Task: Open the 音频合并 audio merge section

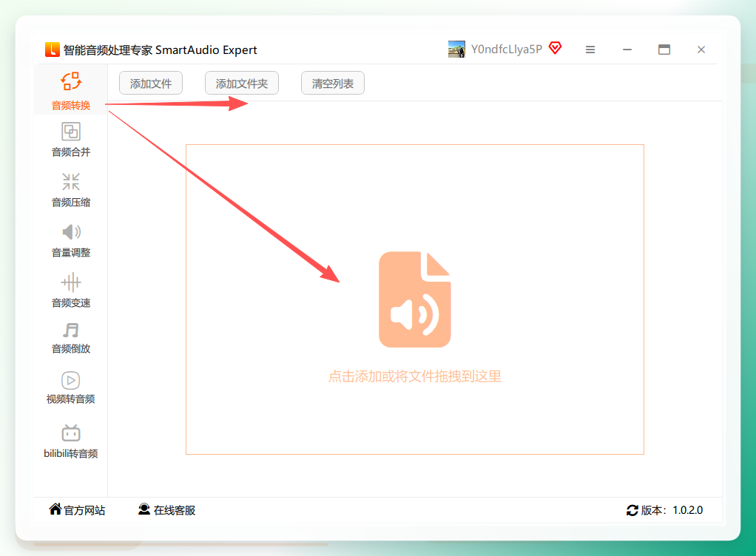Action: pos(71,140)
